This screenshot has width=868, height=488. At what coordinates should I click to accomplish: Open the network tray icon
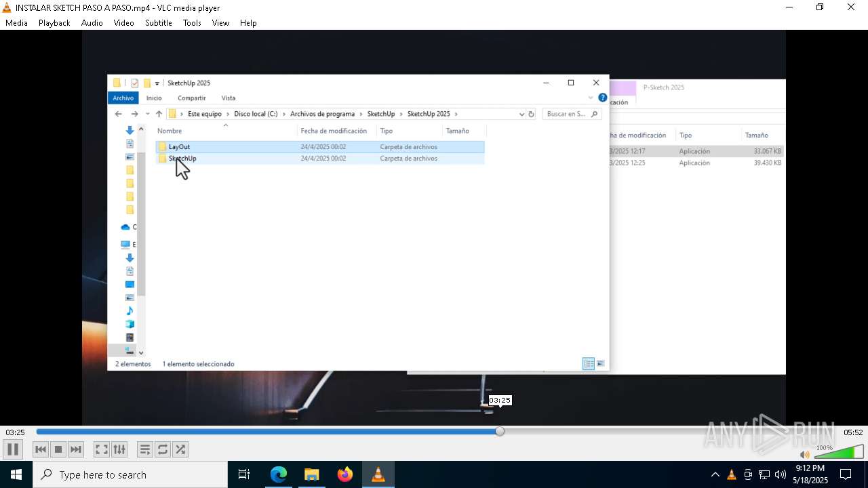pos(764,474)
